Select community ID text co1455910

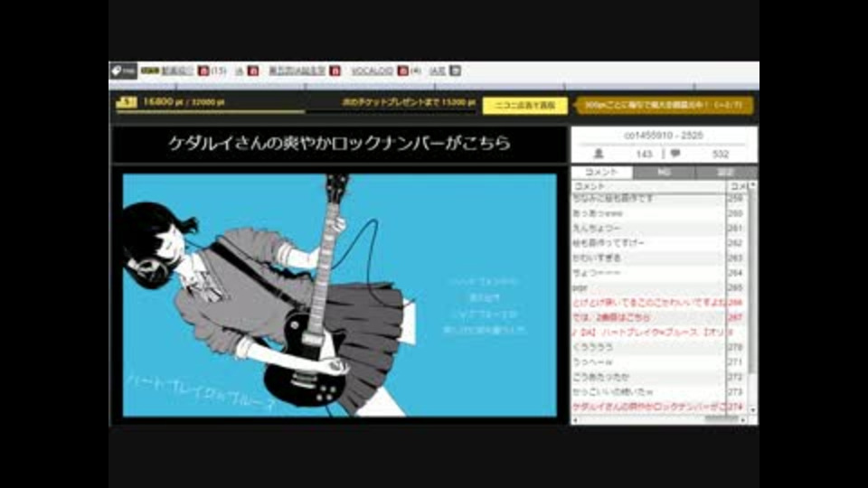coord(648,135)
